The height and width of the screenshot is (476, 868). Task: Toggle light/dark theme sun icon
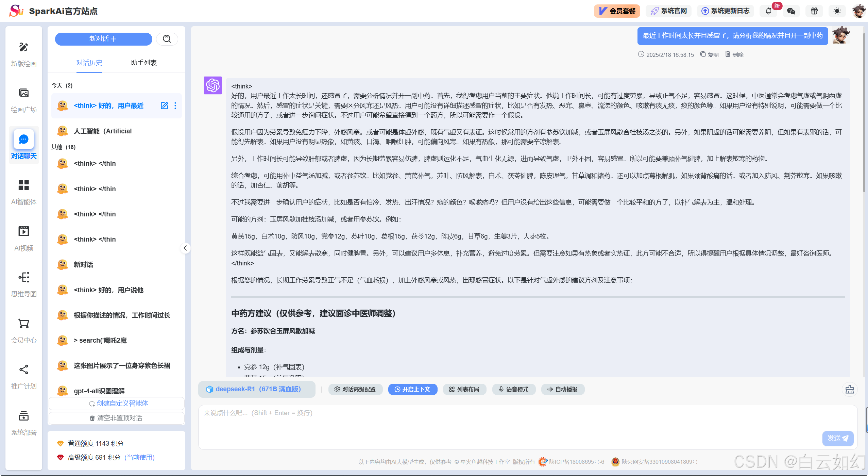click(x=837, y=11)
